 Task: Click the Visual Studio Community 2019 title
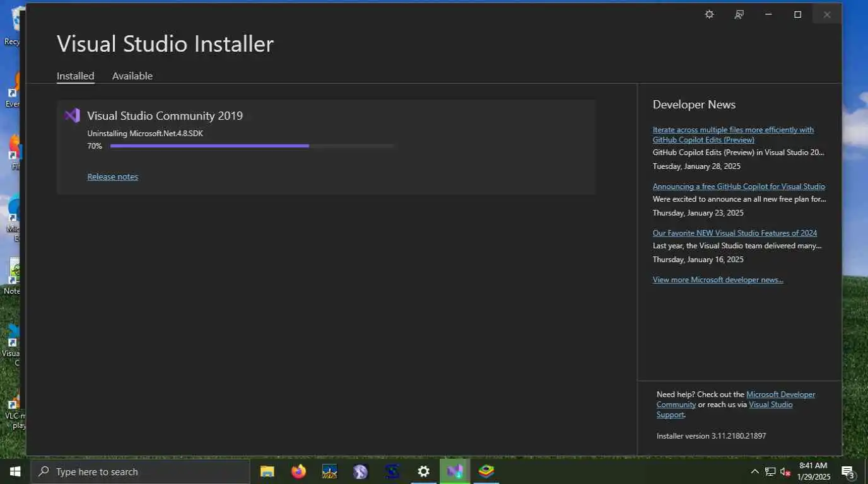pyautogui.click(x=165, y=115)
